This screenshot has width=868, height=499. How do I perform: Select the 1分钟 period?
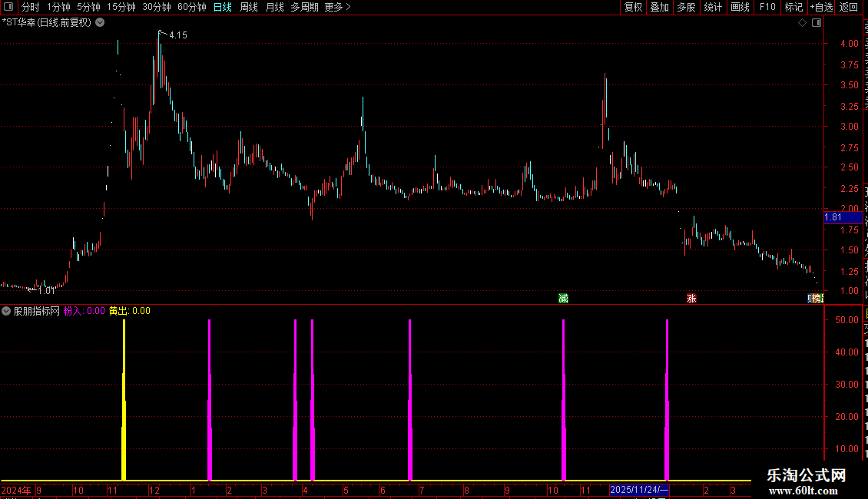[58, 7]
